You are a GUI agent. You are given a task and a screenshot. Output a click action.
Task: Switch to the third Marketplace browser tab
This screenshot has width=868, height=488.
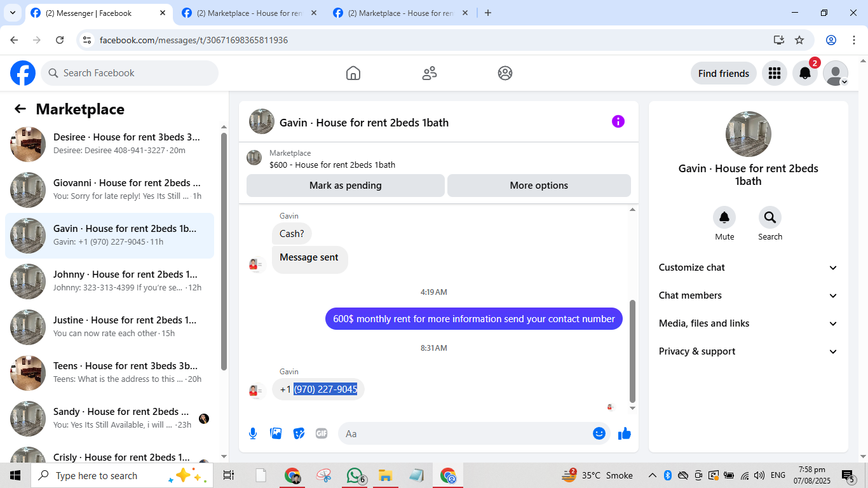click(x=400, y=13)
